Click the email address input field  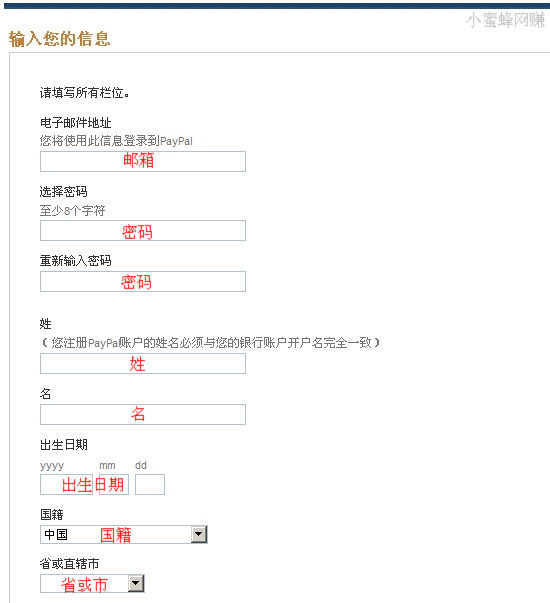[x=143, y=161]
